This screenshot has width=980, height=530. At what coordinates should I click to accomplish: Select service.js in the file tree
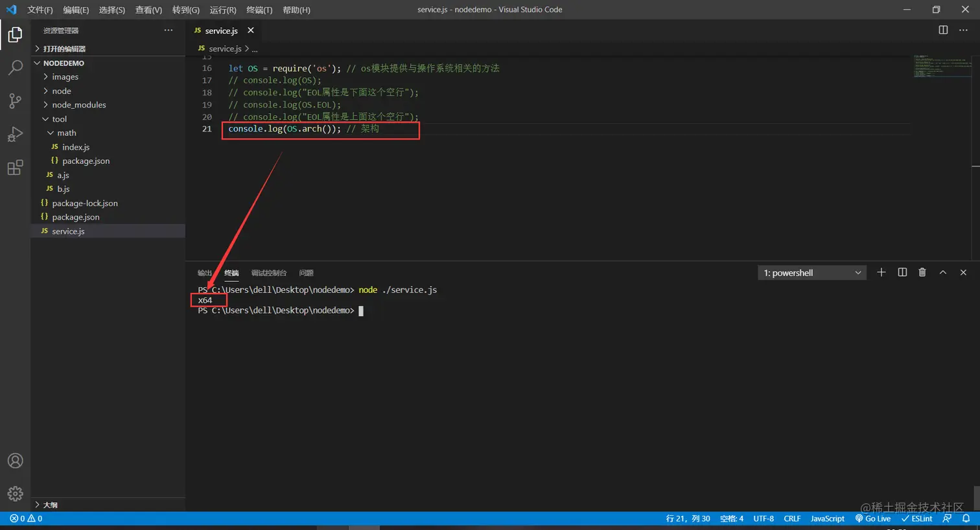pyautogui.click(x=108, y=231)
